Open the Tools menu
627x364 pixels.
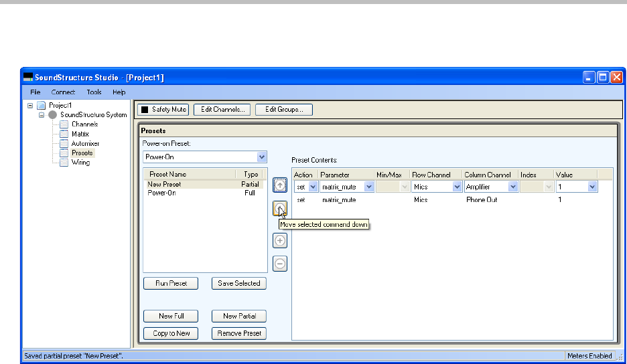point(94,92)
